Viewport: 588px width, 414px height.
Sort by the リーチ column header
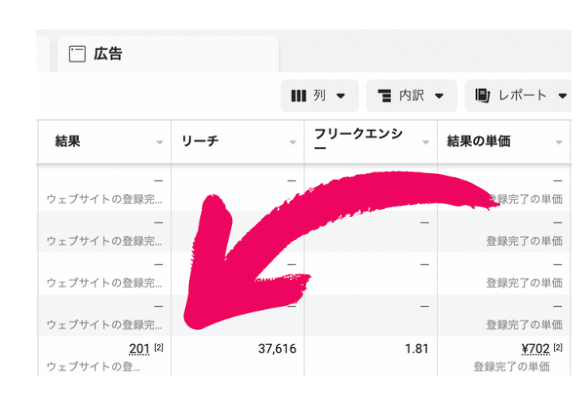200,141
